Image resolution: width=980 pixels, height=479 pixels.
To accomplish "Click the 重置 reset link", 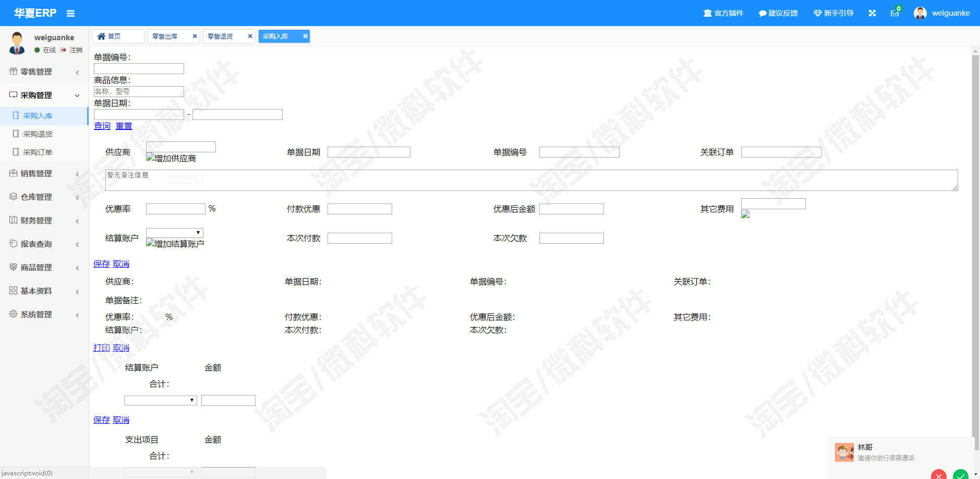I will [x=124, y=126].
